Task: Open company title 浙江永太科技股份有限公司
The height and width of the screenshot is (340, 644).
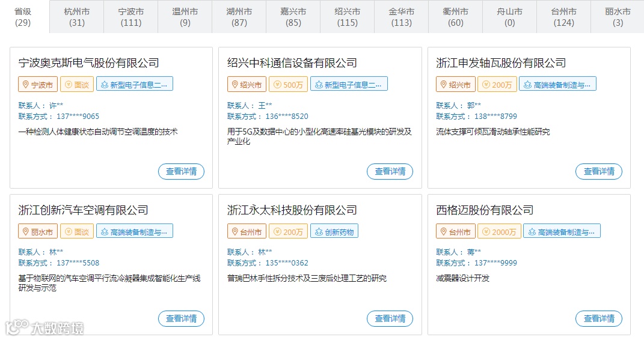Action: pos(292,210)
